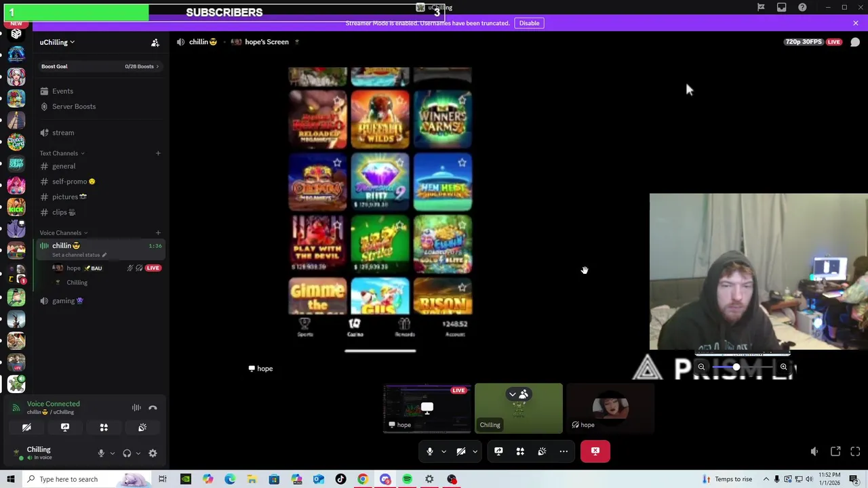Toggle camera in the call controls
The width and height of the screenshot is (868, 488).
tap(460, 451)
